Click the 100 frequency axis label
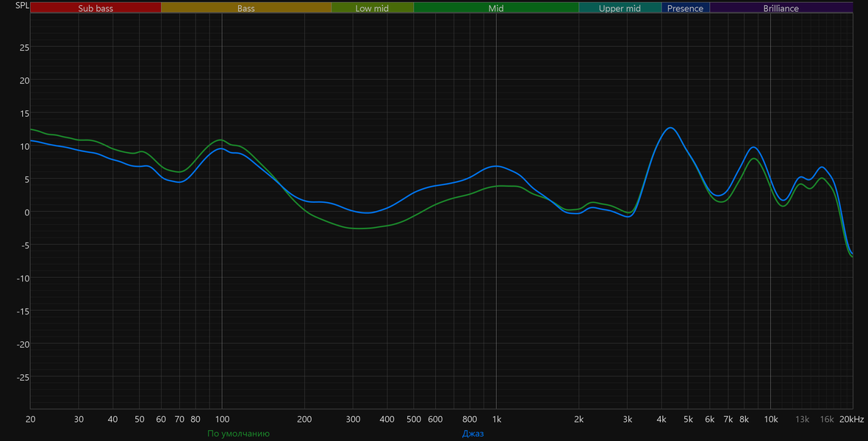The height and width of the screenshot is (441, 868). [x=222, y=420]
